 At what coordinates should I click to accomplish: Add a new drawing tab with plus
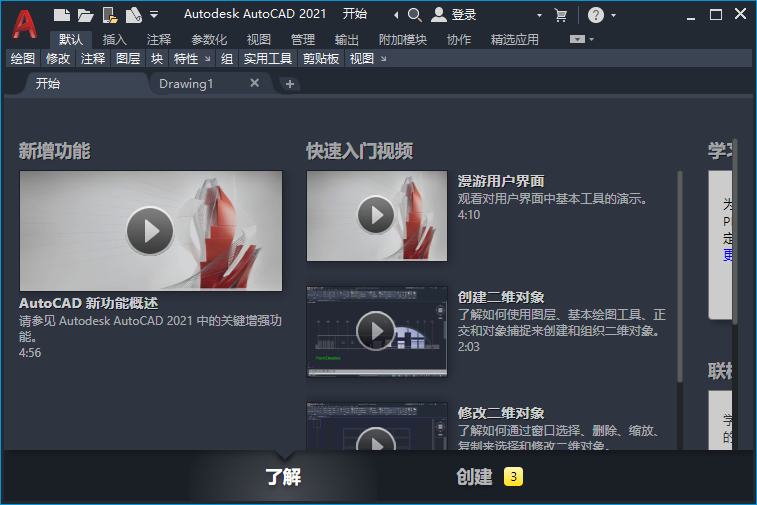[290, 84]
